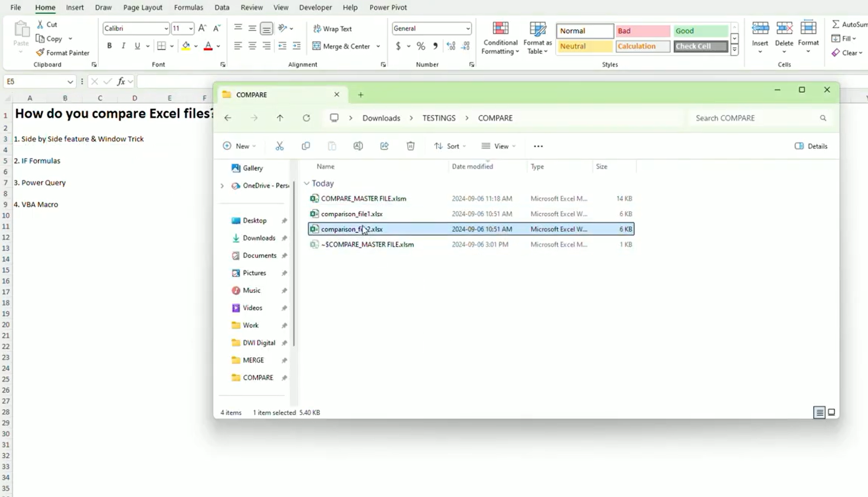Apply yellow fill color to cell
Viewport: 868px width, 497px height.
186,46
